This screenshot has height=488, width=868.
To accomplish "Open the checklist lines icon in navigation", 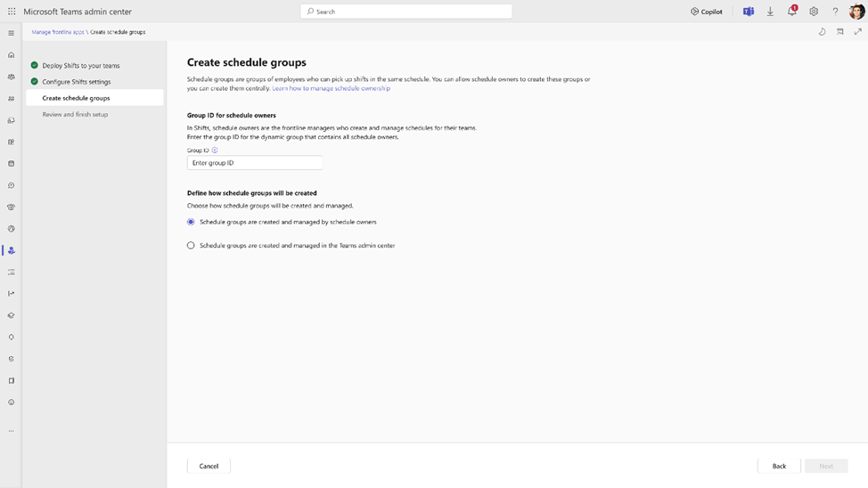I will pos(11,272).
